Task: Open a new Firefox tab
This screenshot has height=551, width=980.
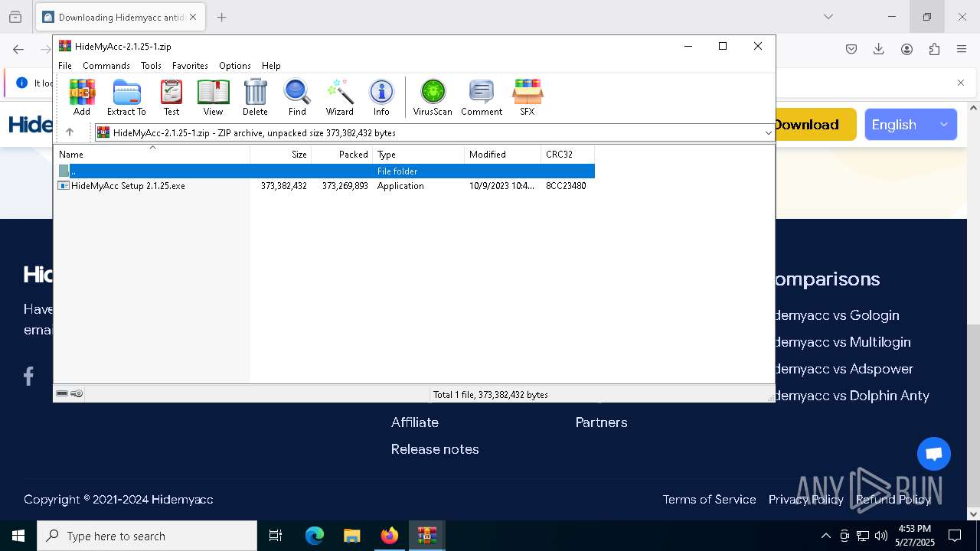Action: (221, 17)
